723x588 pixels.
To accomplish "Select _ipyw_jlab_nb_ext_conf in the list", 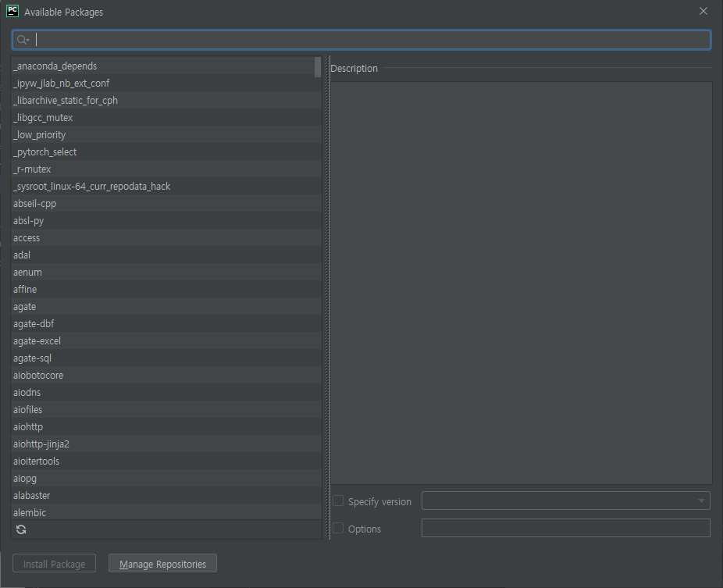I will coord(166,83).
